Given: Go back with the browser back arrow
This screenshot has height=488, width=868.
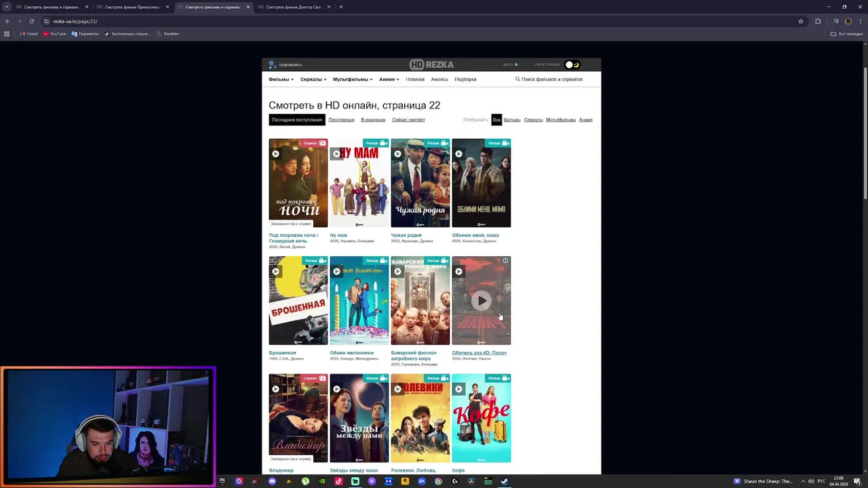Looking at the screenshot, I should pyautogui.click(x=7, y=21).
